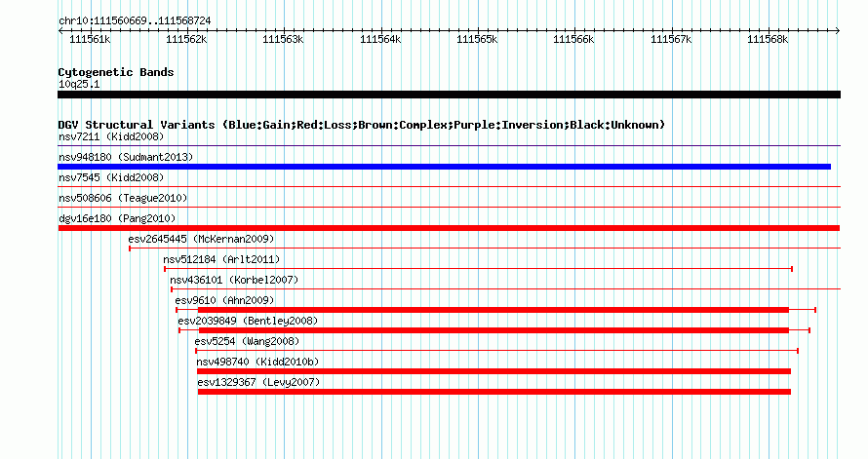
Task: Click the nsv512184 (Arlt2011) label
Action: pos(221,259)
